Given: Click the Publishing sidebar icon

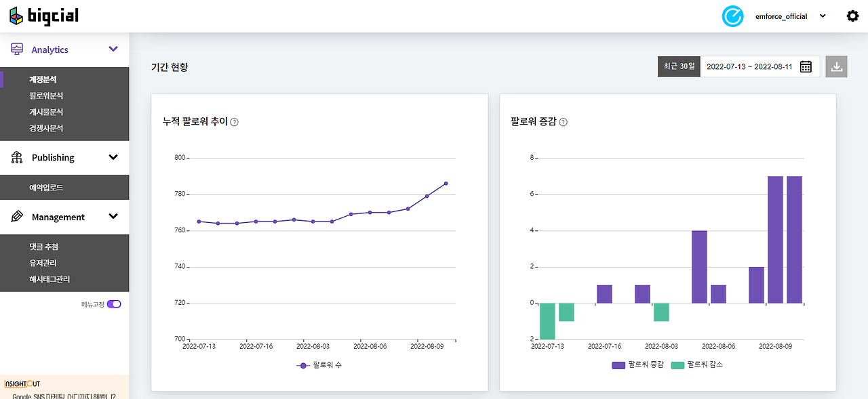Looking at the screenshot, I should 17,157.
